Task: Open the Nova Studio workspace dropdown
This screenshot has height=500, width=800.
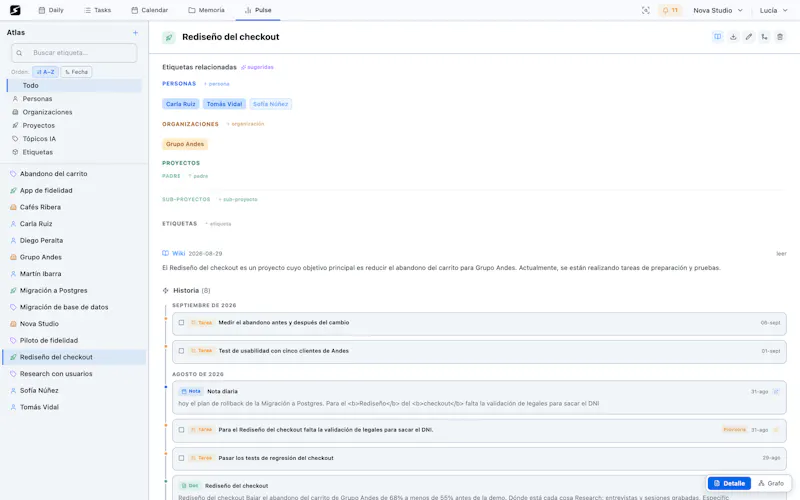Action: 718,10
